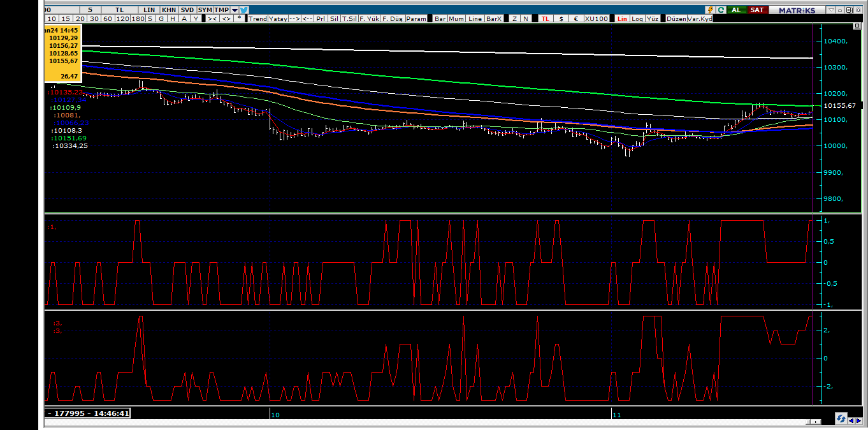Click the F. Yük button
Viewport: 868px width, 430px height.
pyautogui.click(x=369, y=19)
